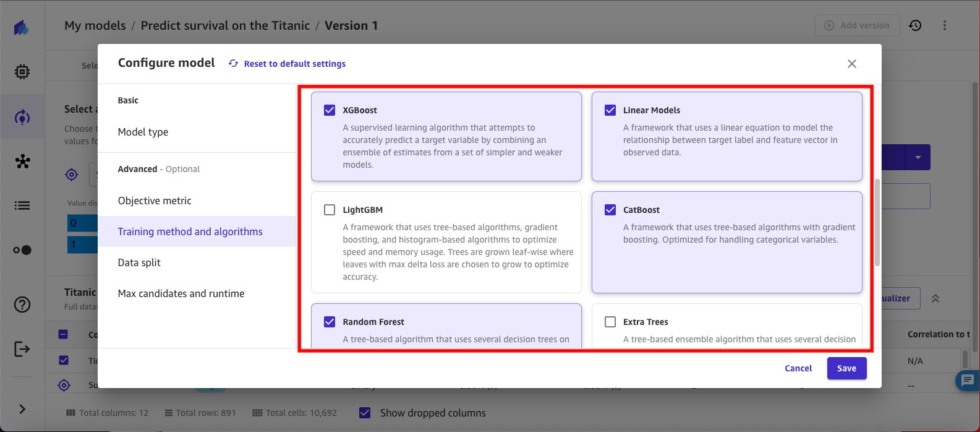980x432 pixels.
Task: Open My models icon in sidebar
Action: (22, 117)
